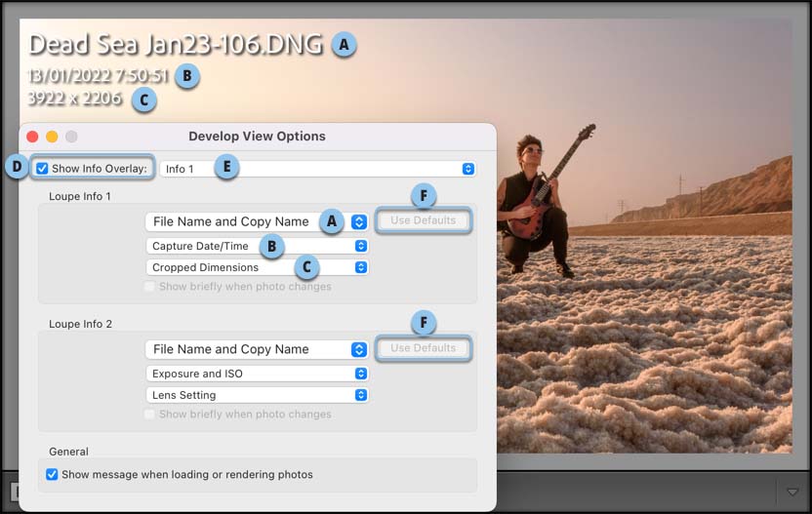Click the Develop View Options title bar text
Screen dimensions: 812x514
[257, 137]
